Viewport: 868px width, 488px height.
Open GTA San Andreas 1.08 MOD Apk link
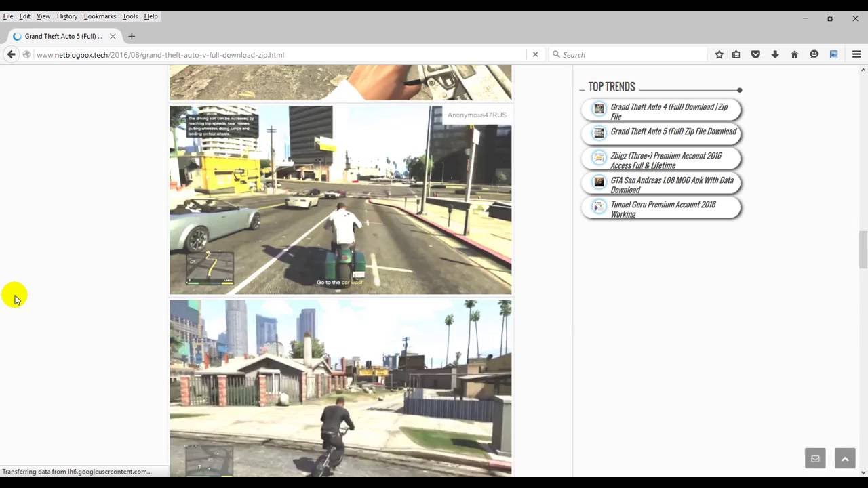pos(672,184)
